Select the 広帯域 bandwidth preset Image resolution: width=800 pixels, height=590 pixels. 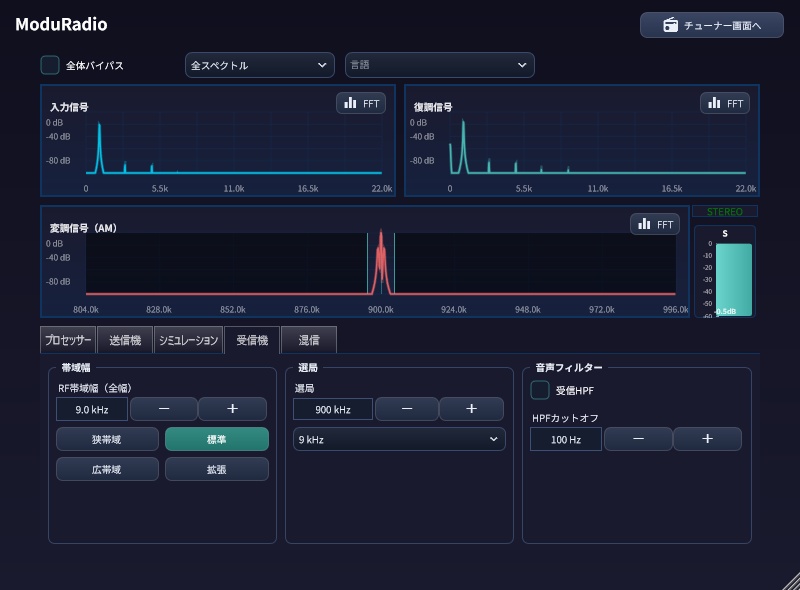107,470
